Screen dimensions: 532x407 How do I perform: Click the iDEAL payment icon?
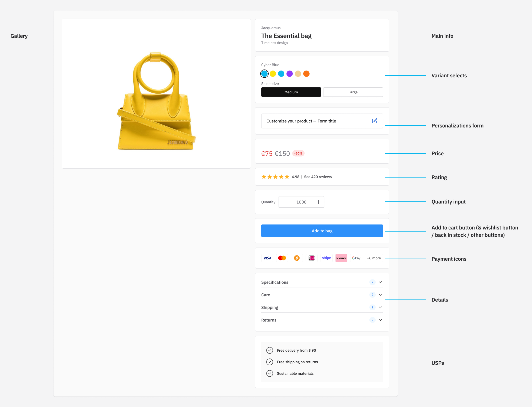tap(312, 258)
